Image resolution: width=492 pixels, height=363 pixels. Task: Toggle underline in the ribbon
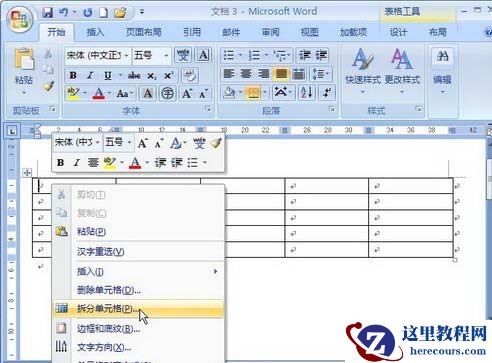pyautogui.click(x=107, y=75)
